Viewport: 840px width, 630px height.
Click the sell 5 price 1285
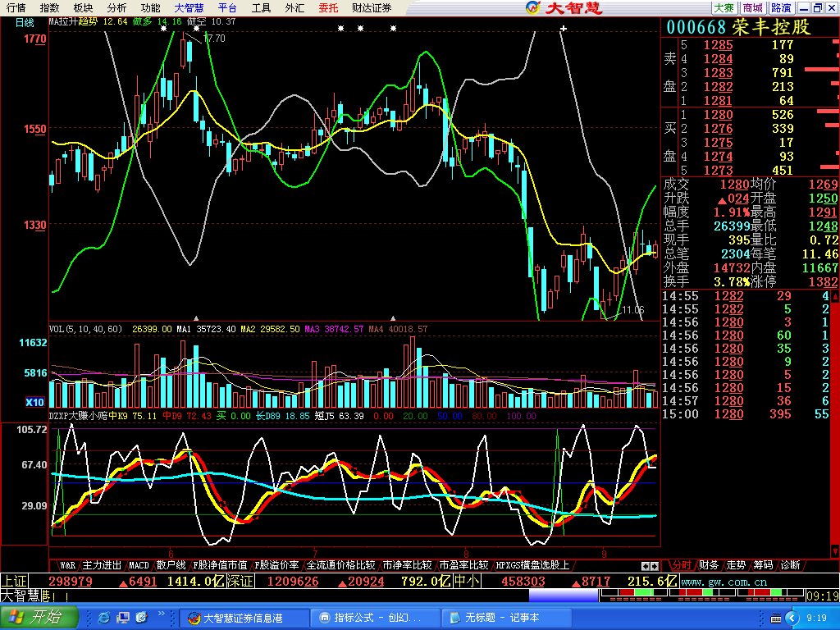pyautogui.click(x=718, y=45)
